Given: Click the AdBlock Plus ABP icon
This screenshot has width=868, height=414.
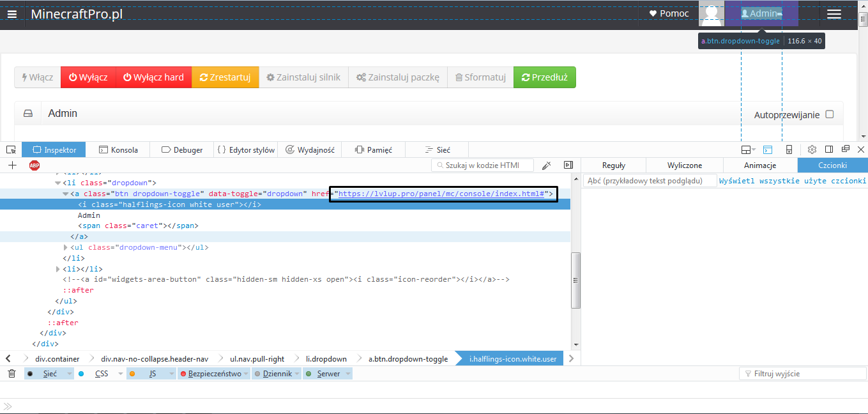Looking at the screenshot, I should coord(34,165).
